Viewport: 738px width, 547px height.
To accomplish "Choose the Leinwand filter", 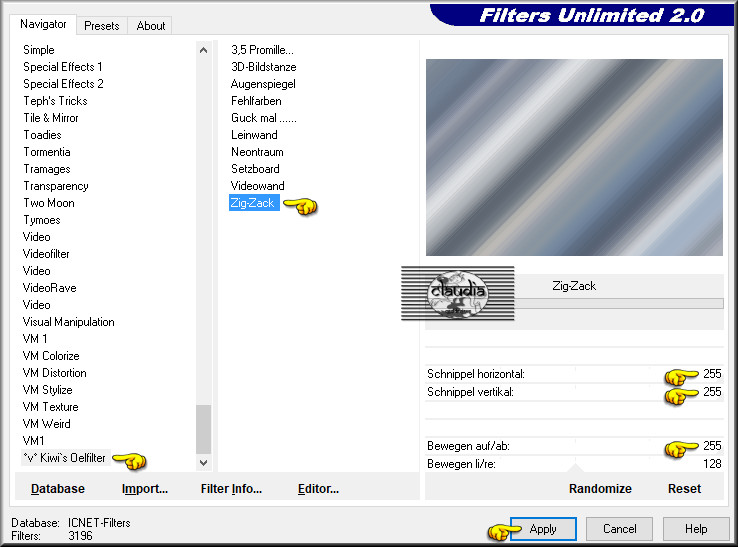I will pos(254,135).
